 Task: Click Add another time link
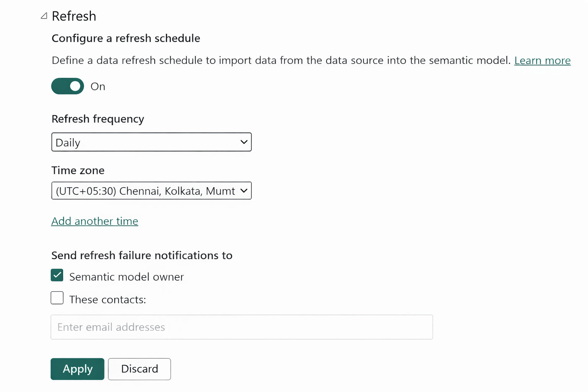(95, 221)
